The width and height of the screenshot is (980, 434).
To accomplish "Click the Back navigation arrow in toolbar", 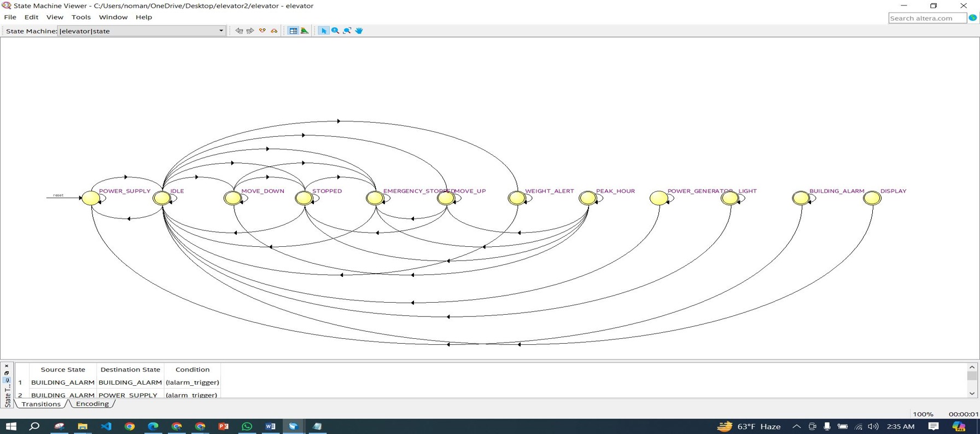I will click(239, 31).
